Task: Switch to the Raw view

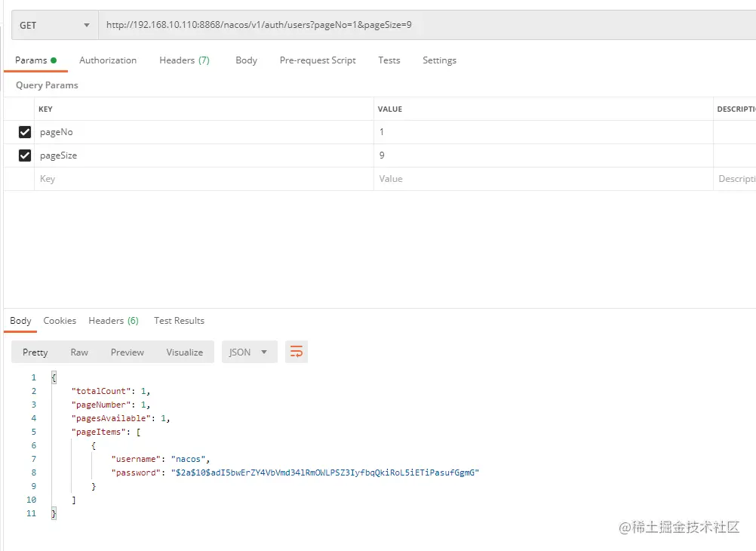Action: click(x=79, y=352)
